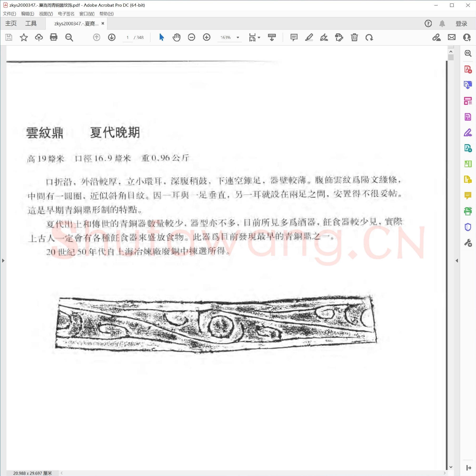Add a bookmark with the star icon

24,37
